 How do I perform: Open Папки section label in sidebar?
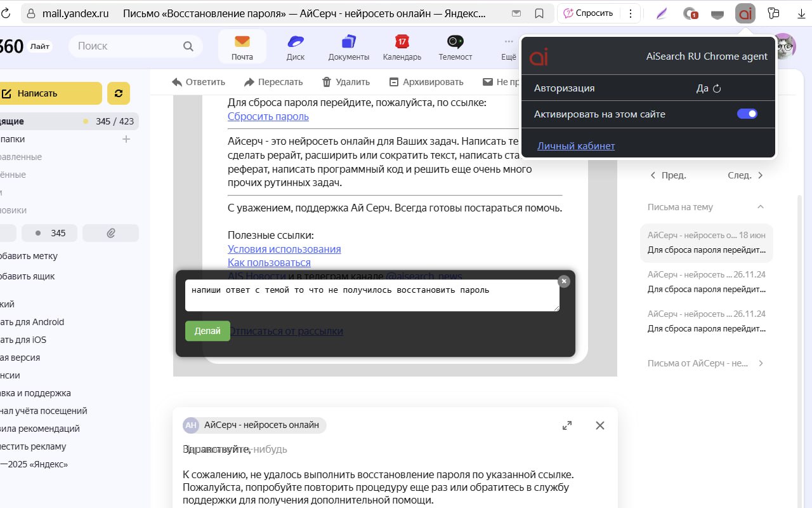click(13, 139)
